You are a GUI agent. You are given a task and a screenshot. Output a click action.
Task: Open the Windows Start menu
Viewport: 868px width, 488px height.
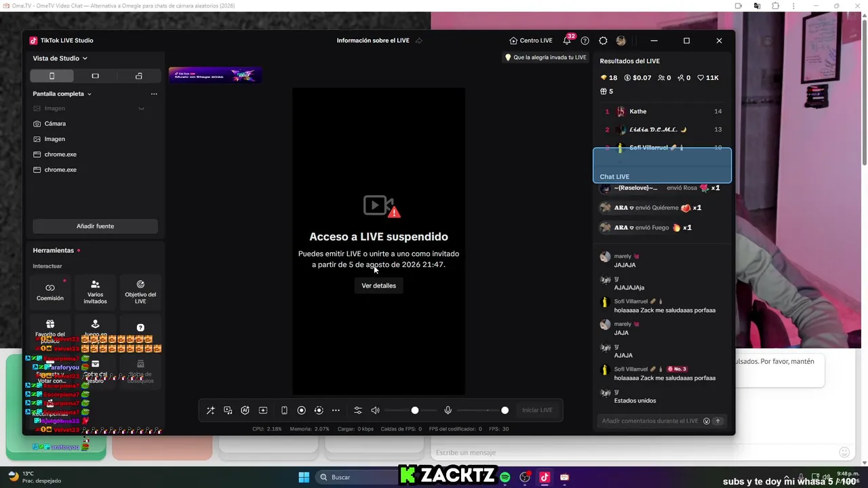(x=304, y=477)
